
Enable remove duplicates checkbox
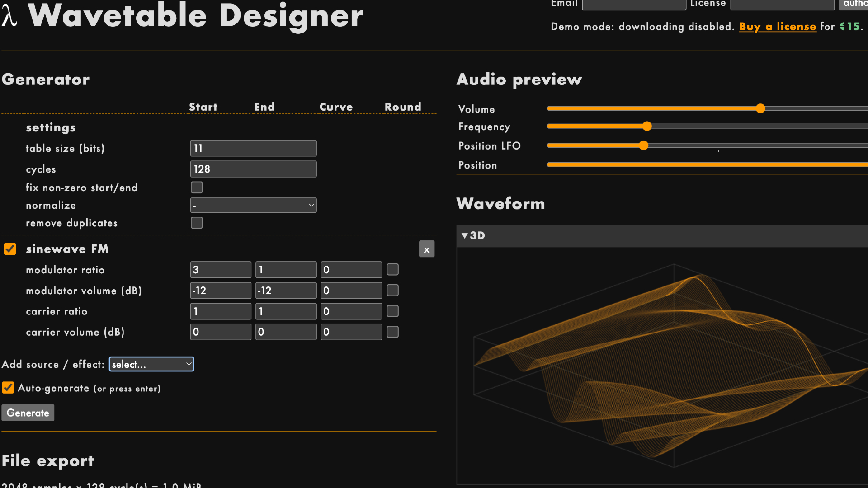[x=197, y=223]
